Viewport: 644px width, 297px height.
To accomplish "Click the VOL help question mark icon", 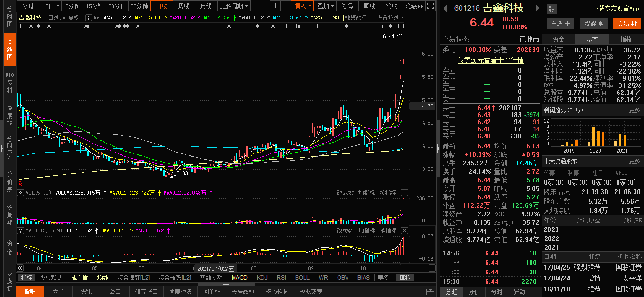I will 20,193.
